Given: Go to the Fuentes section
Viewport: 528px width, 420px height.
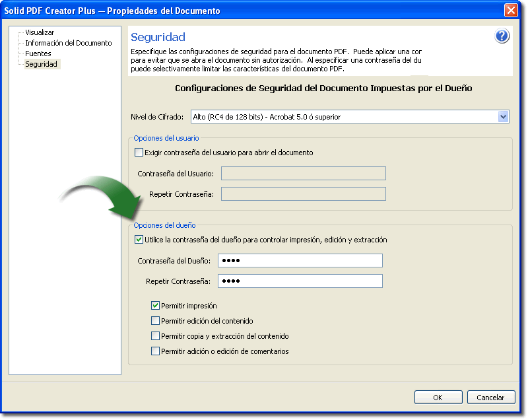Looking at the screenshot, I should point(38,53).
